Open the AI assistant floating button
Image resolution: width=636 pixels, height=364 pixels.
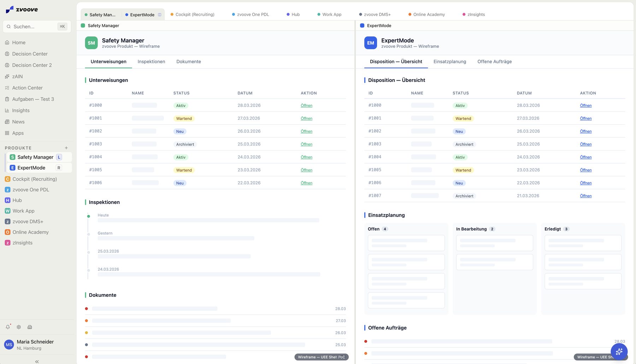(619, 352)
